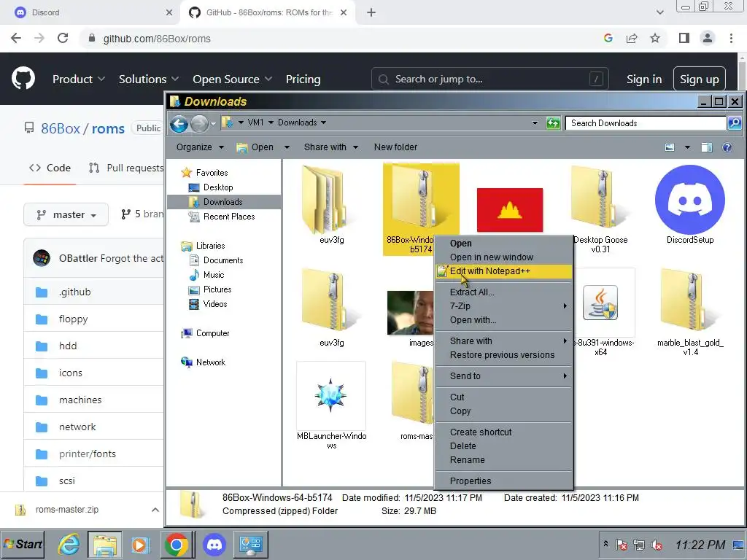Image resolution: width=747 pixels, height=560 pixels.
Task: Click the Chrome reload page icon
Action: pos(63,38)
